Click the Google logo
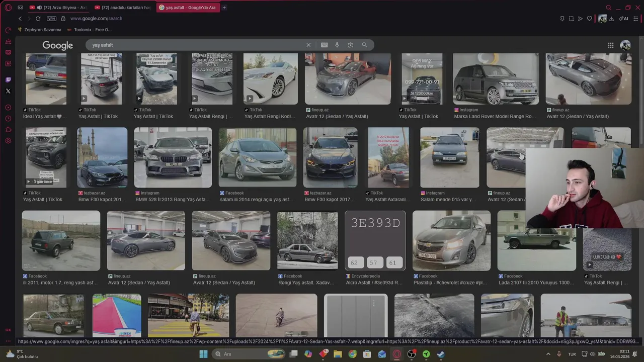 pyautogui.click(x=57, y=45)
